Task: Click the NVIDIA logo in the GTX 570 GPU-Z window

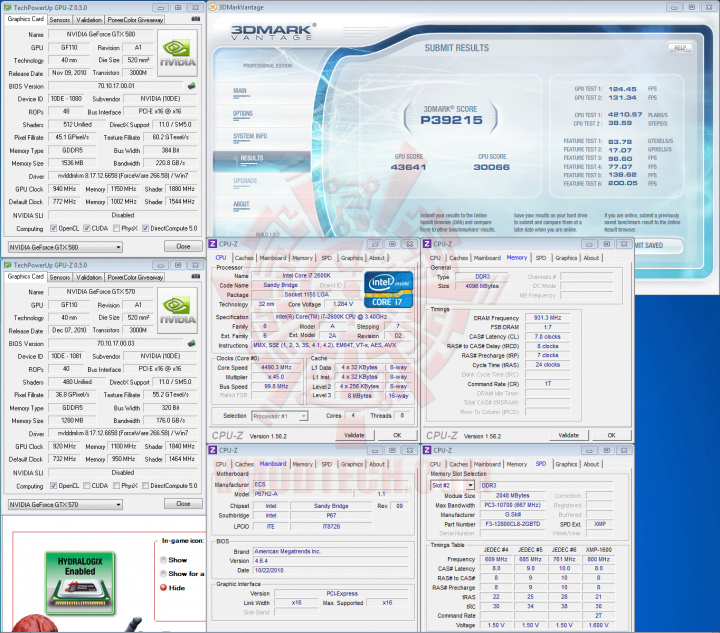Action: (178, 311)
